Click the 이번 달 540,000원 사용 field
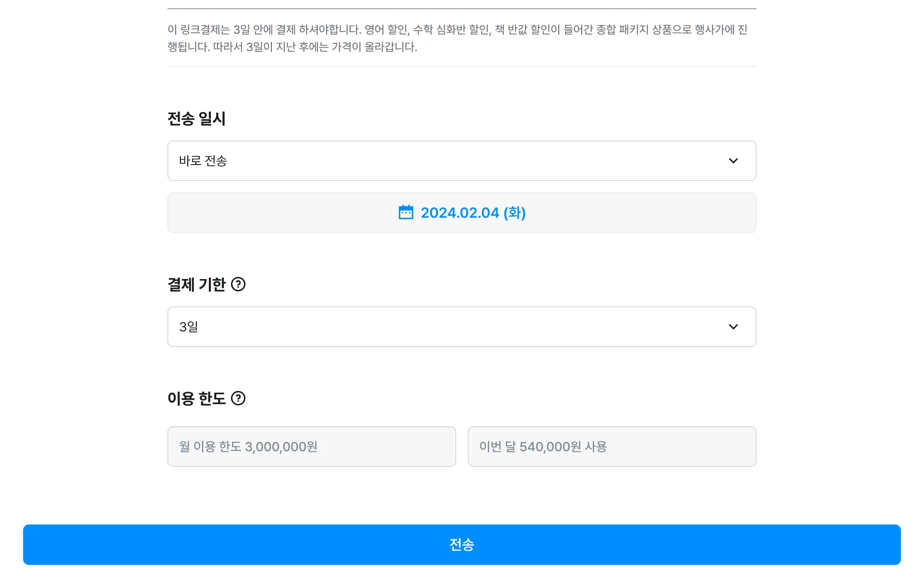This screenshot has width=924, height=588. (612, 447)
